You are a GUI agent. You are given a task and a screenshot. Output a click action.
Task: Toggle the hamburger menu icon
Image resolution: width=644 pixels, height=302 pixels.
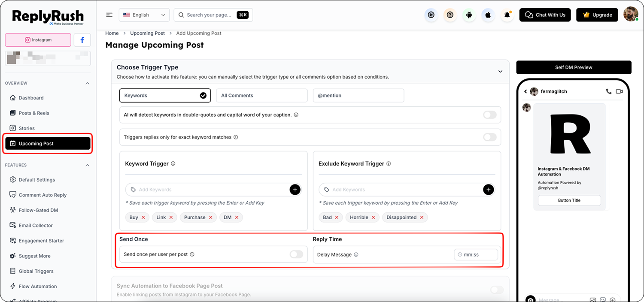pyautogui.click(x=109, y=15)
